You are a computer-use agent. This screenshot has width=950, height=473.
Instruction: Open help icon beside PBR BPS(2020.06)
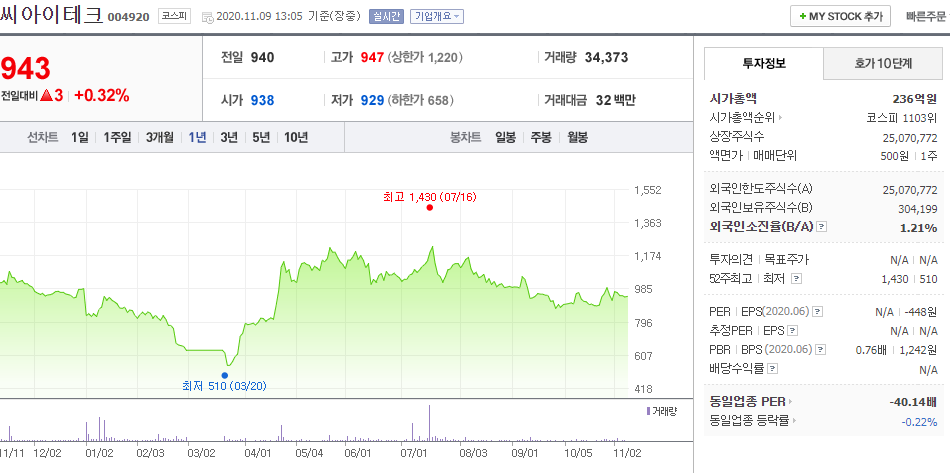tap(822, 349)
